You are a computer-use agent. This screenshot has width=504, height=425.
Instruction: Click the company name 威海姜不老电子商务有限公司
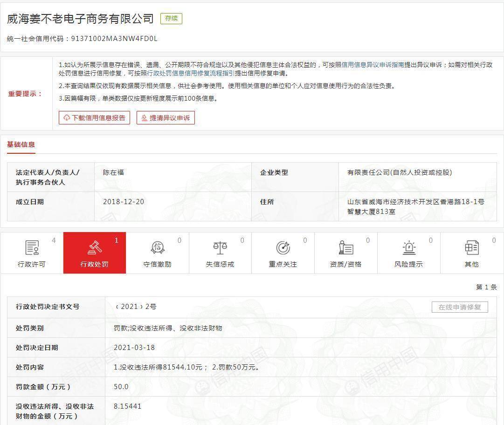click(80, 19)
